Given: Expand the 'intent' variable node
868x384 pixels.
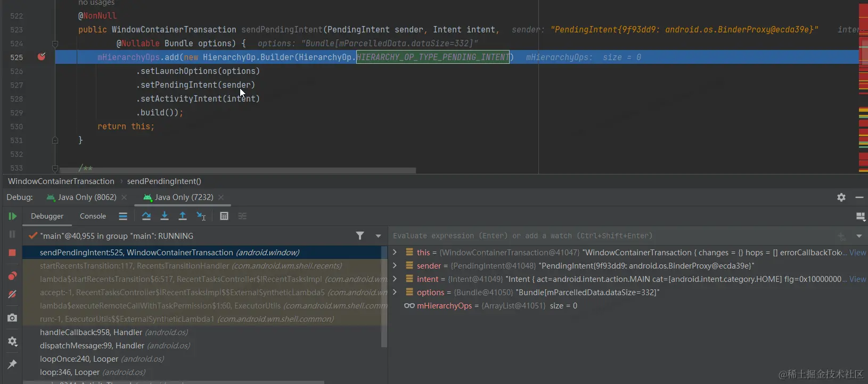Looking at the screenshot, I should [x=395, y=279].
